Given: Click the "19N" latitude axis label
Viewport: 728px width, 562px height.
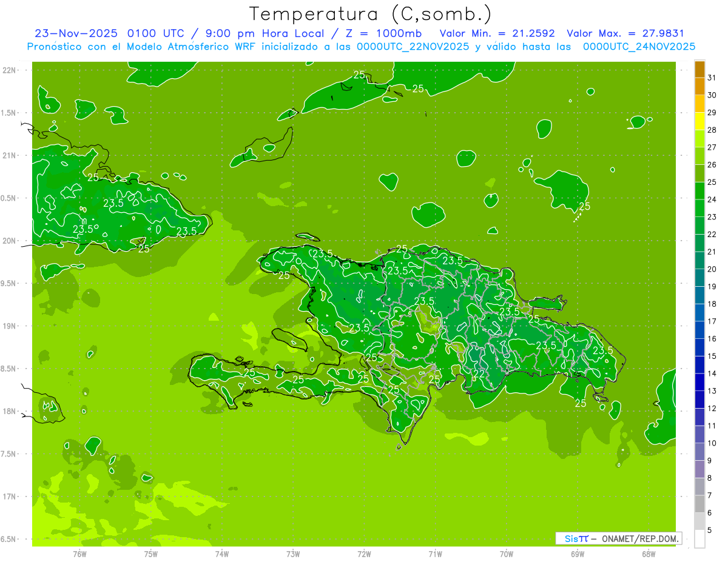Looking at the screenshot, I should point(10,326).
